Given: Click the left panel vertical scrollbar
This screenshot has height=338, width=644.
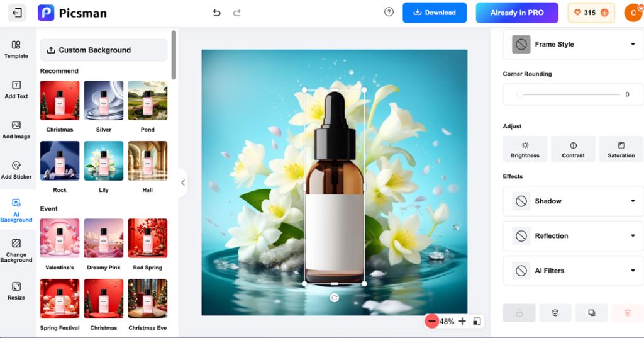Looking at the screenshot, I should pyautogui.click(x=174, y=55).
